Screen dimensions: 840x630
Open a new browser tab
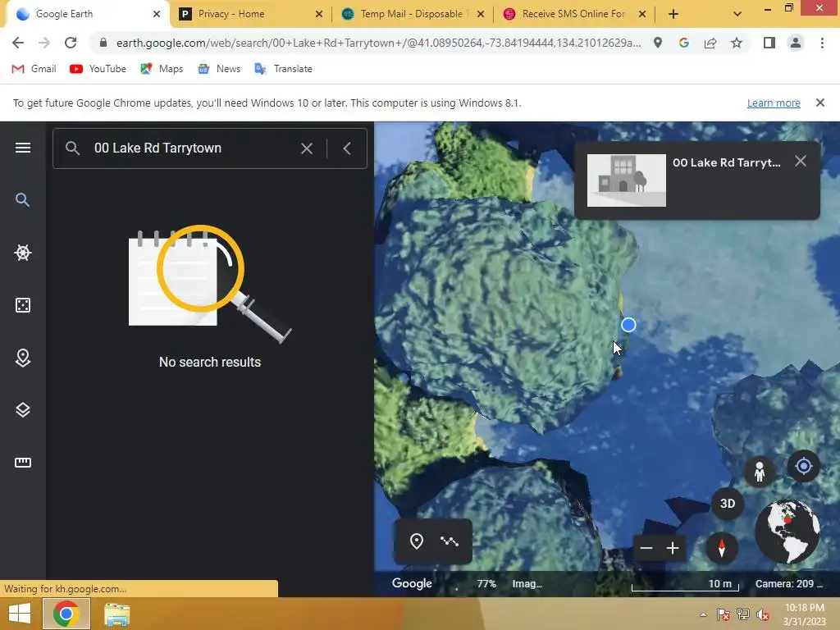pyautogui.click(x=673, y=14)
